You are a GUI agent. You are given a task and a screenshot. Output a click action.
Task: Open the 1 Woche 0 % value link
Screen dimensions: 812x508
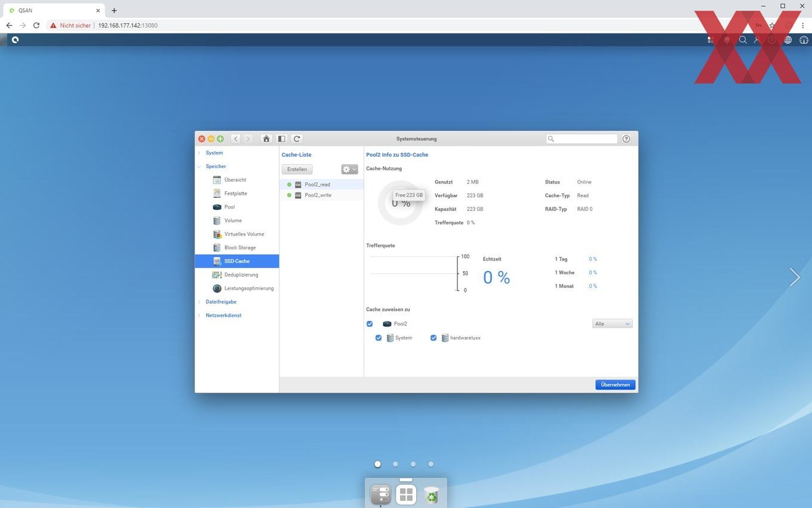pyautogui.click(x=593, y=273)
